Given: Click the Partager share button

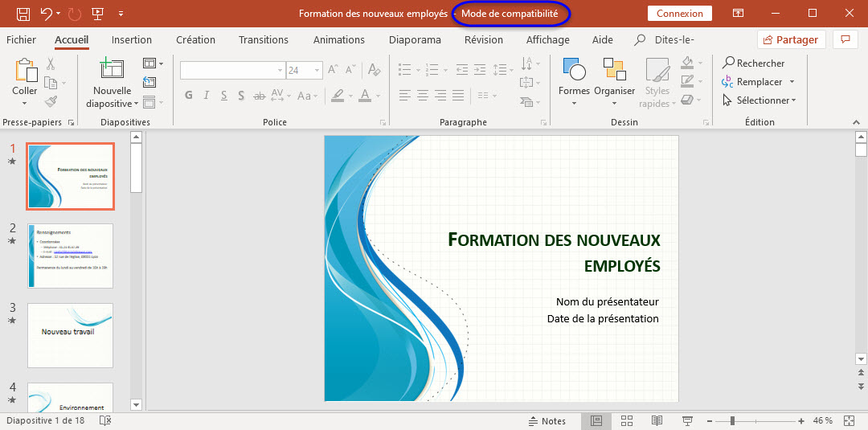Looking at the screenshot, I should tap(791, 40).
